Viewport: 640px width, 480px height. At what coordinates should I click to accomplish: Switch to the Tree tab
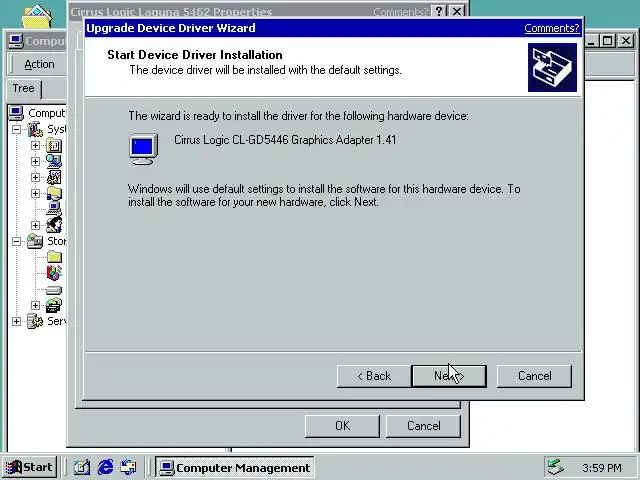23,88
